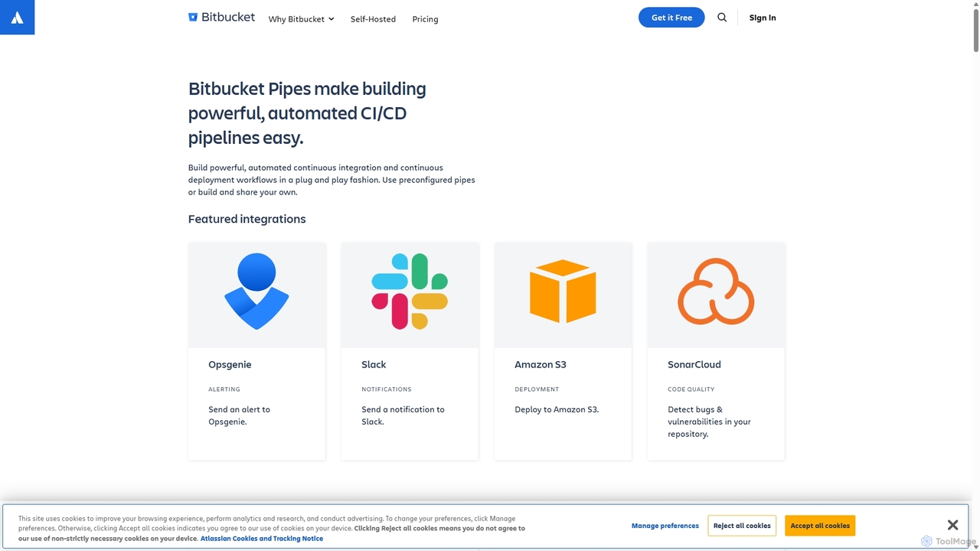This screenshot has width=980, height=551.
Task: Click Accept all cookies button
Action: 820,526
